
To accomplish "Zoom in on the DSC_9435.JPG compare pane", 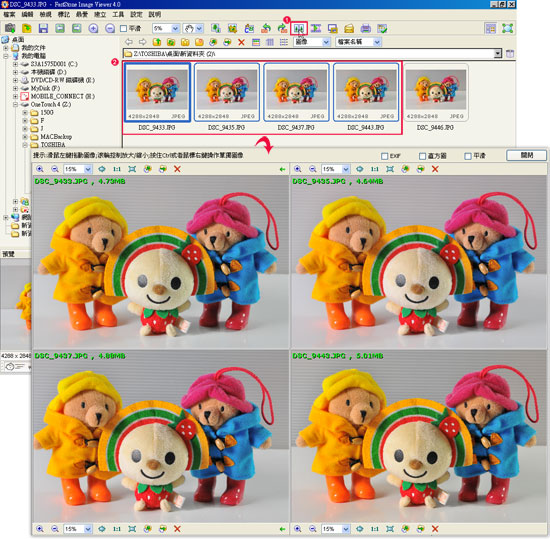I will pyautogui.click(x=297, y=169).
